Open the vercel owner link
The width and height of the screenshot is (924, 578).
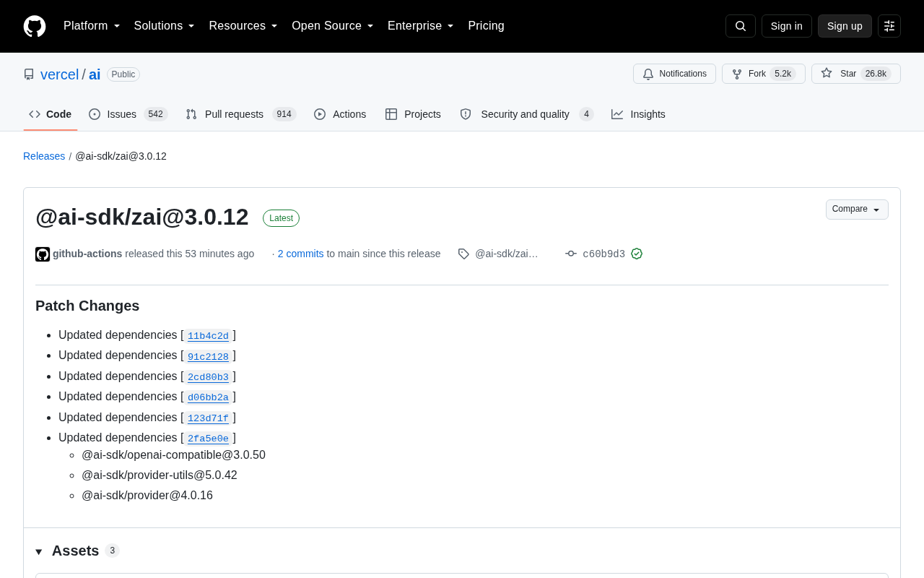(60, 74)
